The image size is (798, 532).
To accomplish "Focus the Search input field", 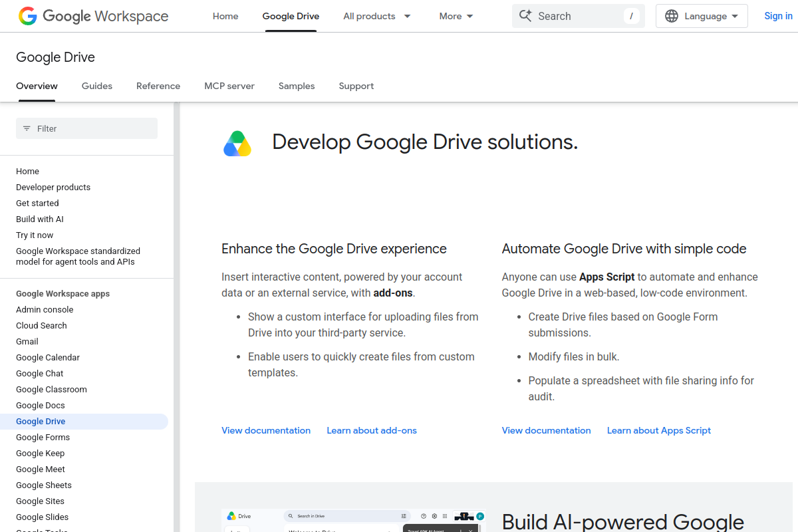I will [x=578, y=16].
